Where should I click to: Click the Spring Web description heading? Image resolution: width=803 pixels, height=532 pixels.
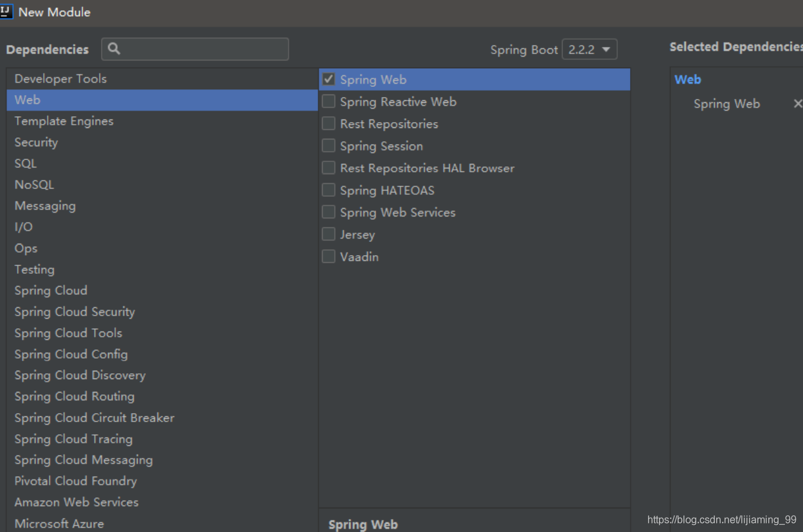[x=363, y=524]
